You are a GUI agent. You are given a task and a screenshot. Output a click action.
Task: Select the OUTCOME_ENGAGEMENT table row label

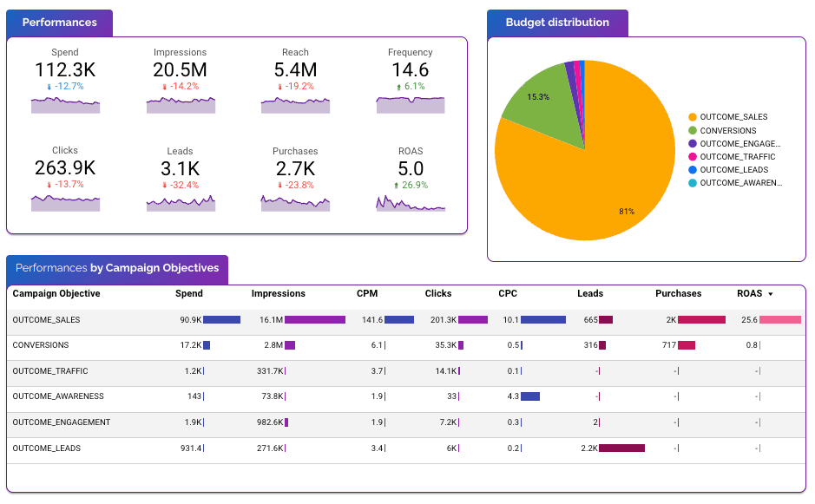pyautogui.click(x=62, y=422)
